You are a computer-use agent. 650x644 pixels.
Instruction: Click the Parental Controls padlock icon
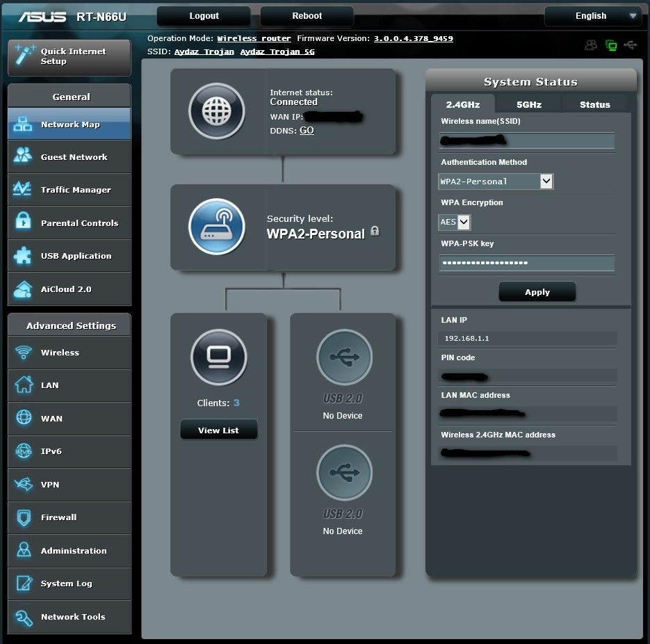click(x=23, y=220)
